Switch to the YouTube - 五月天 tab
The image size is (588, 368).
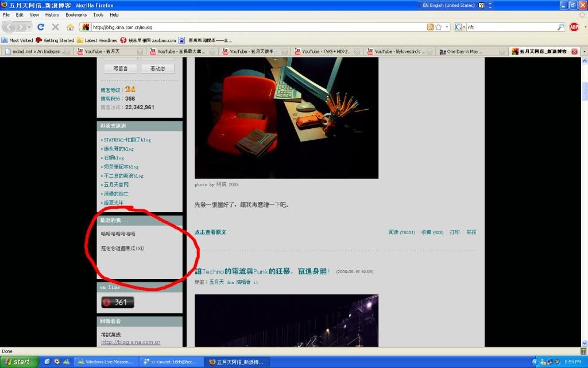tap(110, 51)
